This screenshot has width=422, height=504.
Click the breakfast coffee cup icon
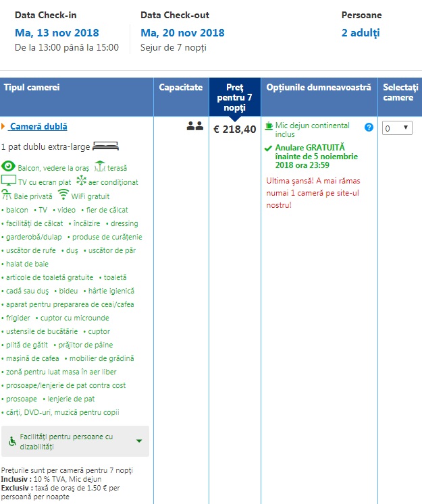(269, 125)
